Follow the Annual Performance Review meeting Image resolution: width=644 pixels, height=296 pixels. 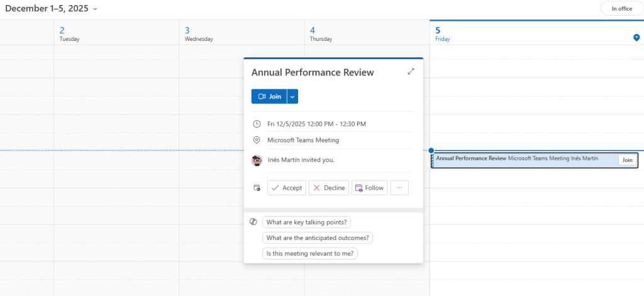click(369, 188)
